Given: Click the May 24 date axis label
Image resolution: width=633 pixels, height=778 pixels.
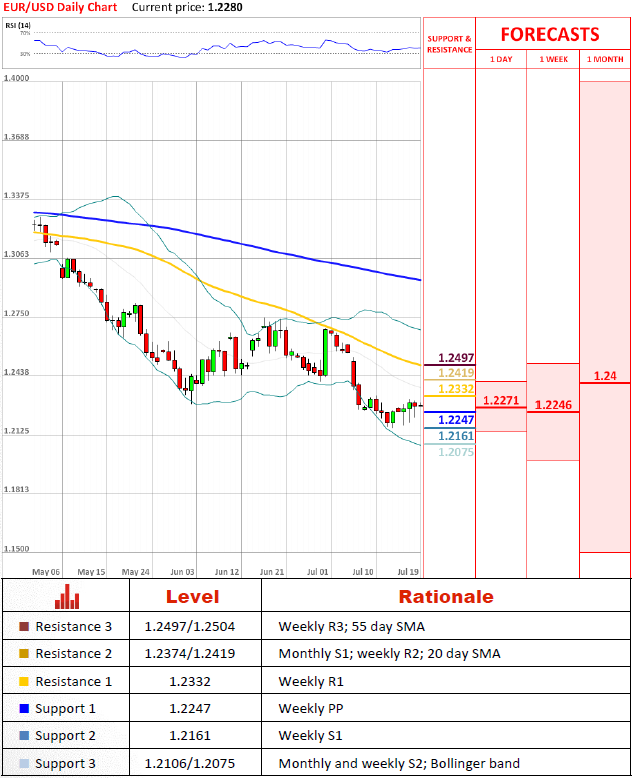Looking at the screenshot, I should tap(135, 572).
